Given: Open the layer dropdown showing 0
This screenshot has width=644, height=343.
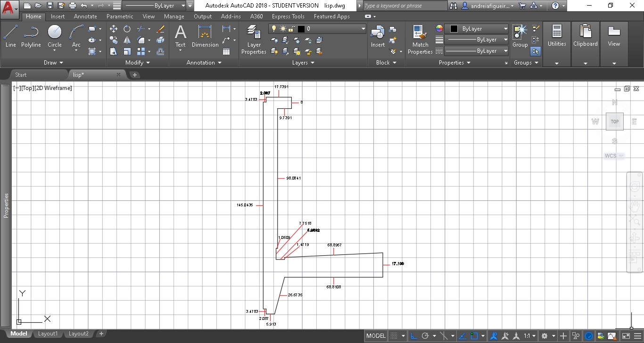Looking at the screenshot, I should point(317,29).
